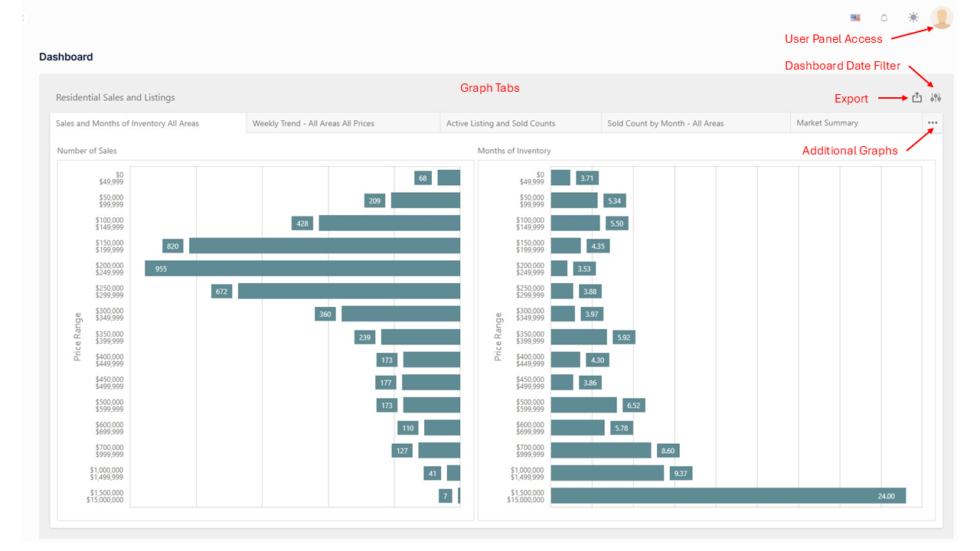Open Export options for the dashboard
980x551 pixels.
tap(916, 97)
